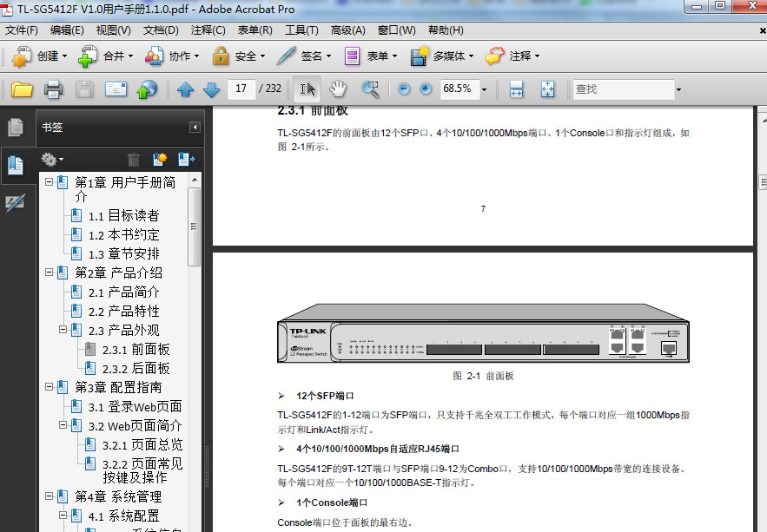Click expand current bookmark icon
The width and height of the screenshot is (767, 532).
click(187, 160)
